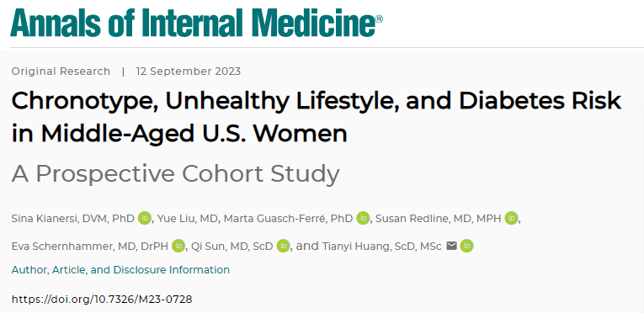Click the email envelope icon for Tianyi Huang
The width and height of the screenshot is (644, 313).
(x=451, y=246)
